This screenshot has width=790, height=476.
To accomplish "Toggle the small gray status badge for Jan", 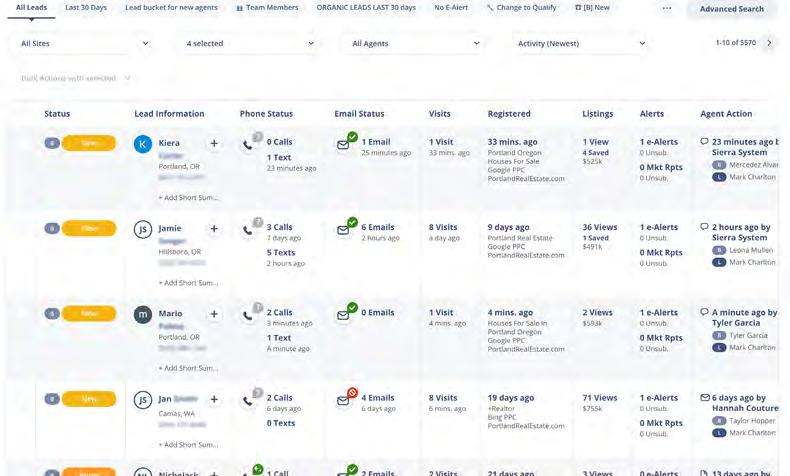I will (x=52, y=399).
